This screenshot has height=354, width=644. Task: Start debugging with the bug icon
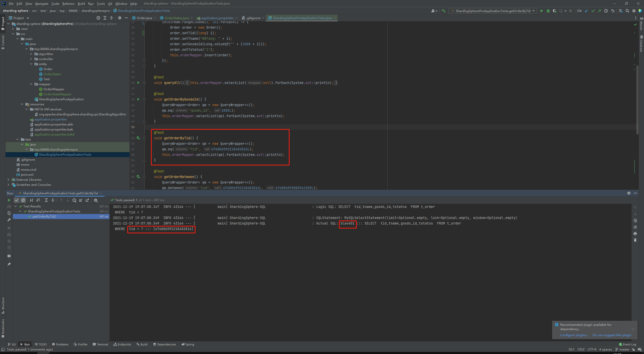pos(548,11)
